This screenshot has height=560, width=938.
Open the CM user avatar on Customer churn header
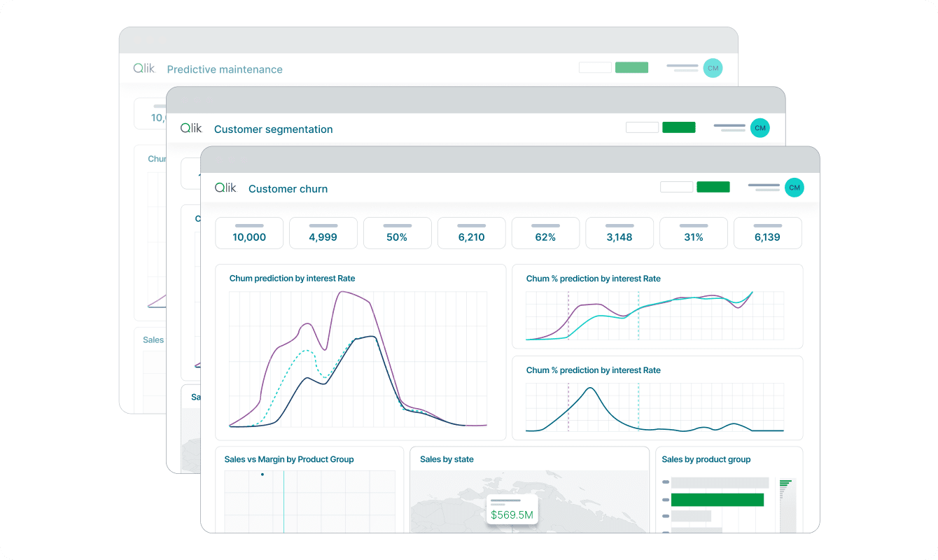[x=794, y=187]
